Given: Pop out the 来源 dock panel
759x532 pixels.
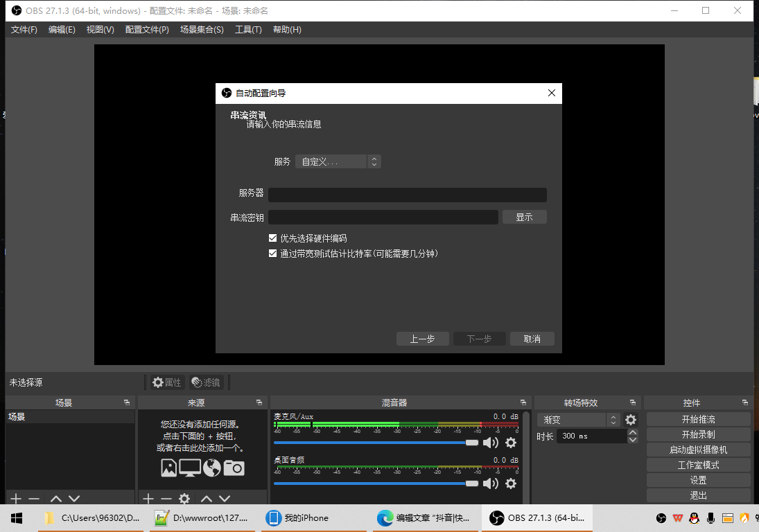Looking at the screenshot, I should 259,402.
